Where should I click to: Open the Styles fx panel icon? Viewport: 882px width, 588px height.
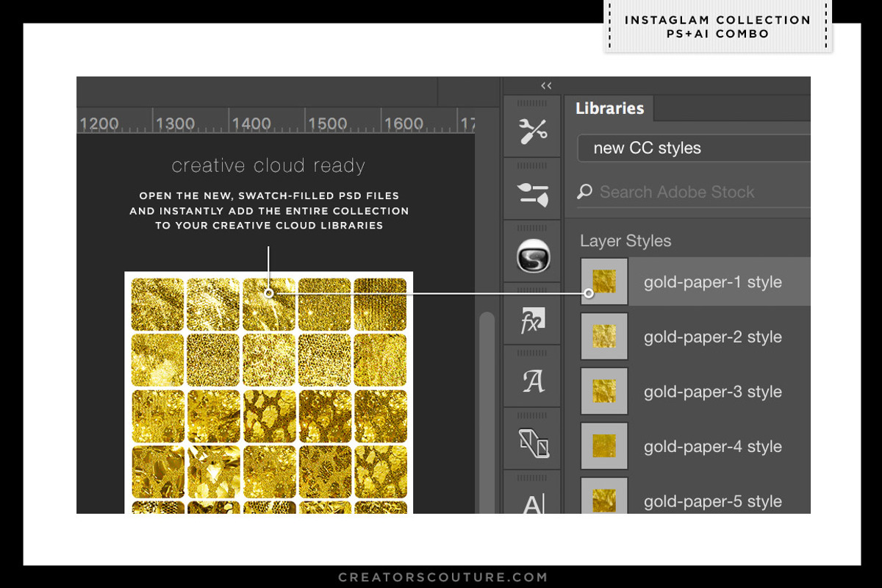coord(532,320)
